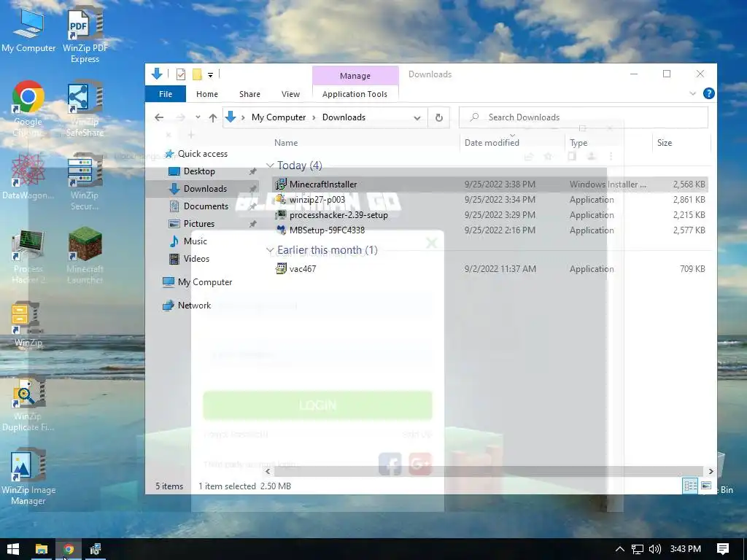This screenshot has height=560, width=747.
Task: Open the WinZip SafeShare desktop shortcut
Action: pyautogui.click(x=85, y=109)
